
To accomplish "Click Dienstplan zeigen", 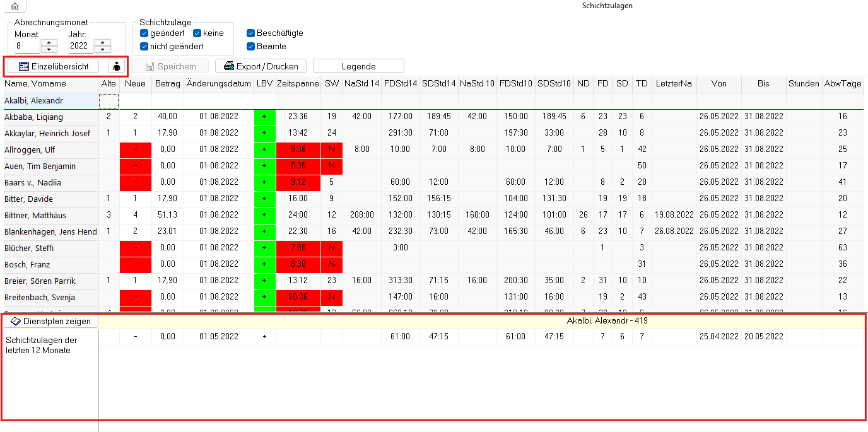I will 50,321.
